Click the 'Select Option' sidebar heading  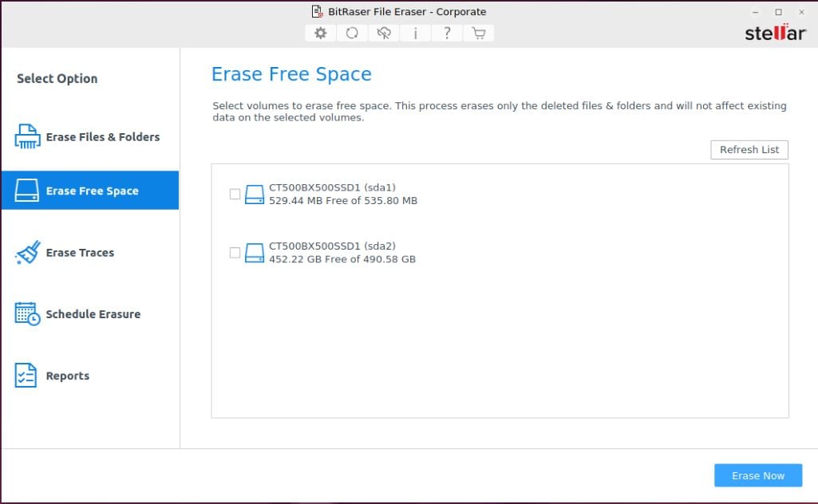point(57,79)
